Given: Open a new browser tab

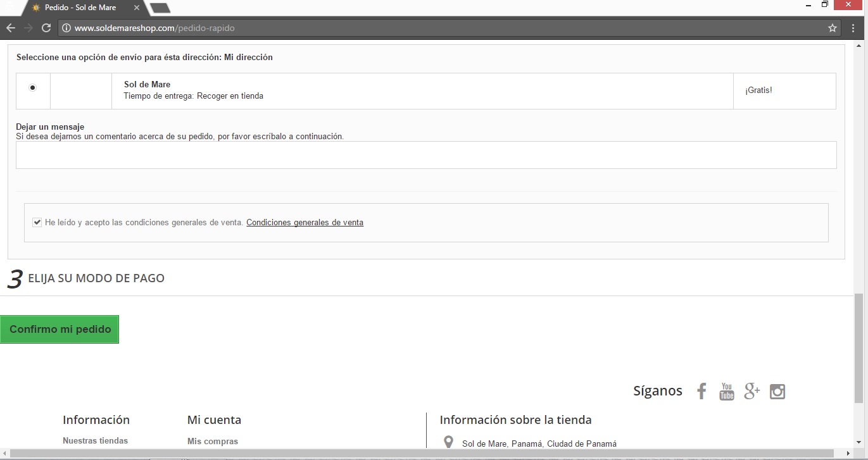Looking at the screenshot, I should point(160,8).
